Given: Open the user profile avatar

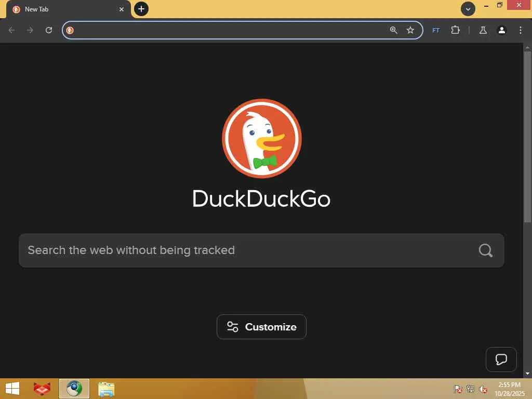Looking at the screenshot, I should pos(502,30).
